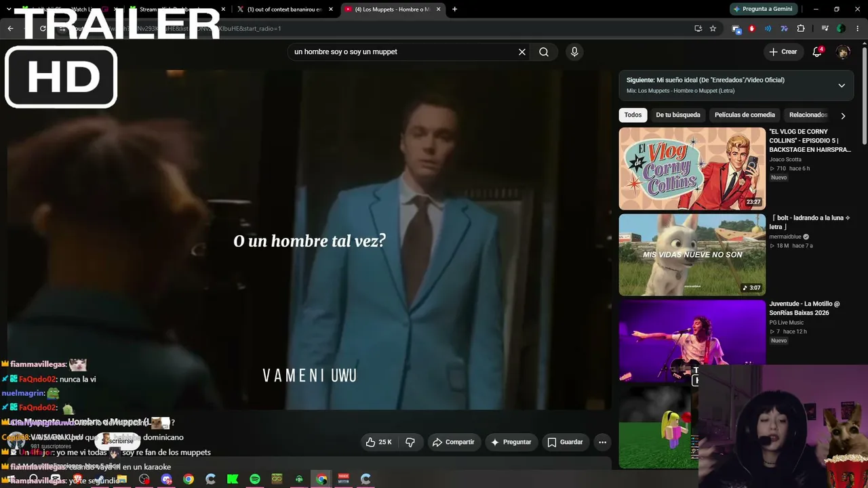Open the Juventude La Motillo thumbnail

tap(692, 340)
